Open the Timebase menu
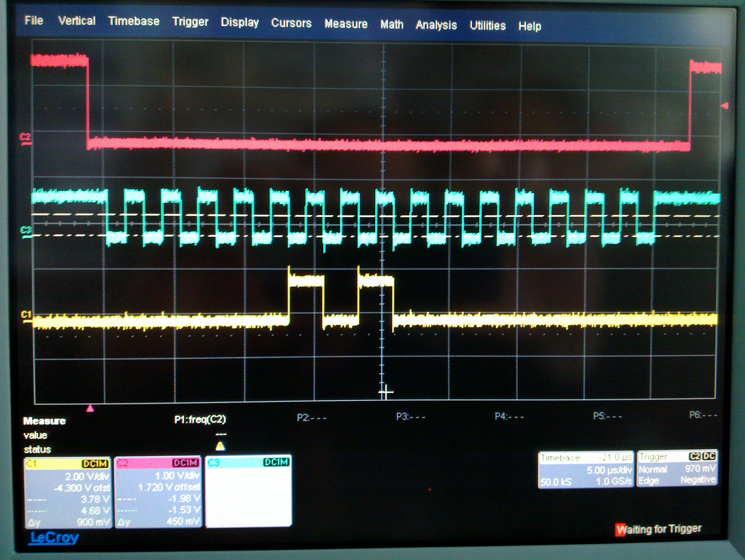Viewport: 745px width, 560px height. pos(134,21)
